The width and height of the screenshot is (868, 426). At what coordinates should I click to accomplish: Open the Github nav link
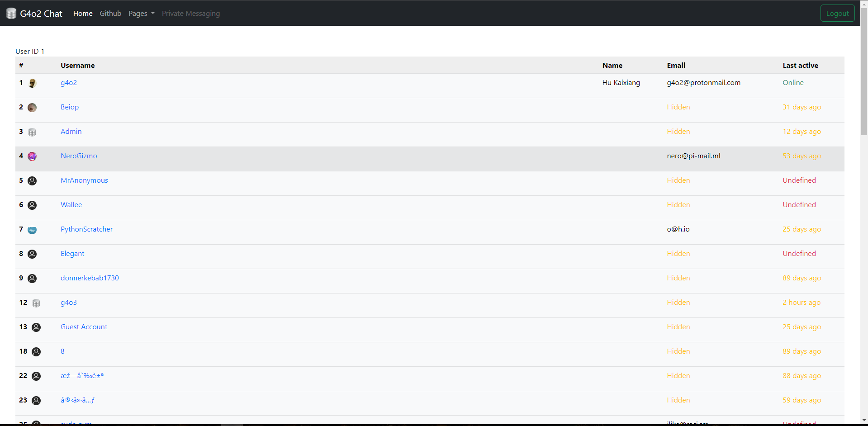[110, 14]
